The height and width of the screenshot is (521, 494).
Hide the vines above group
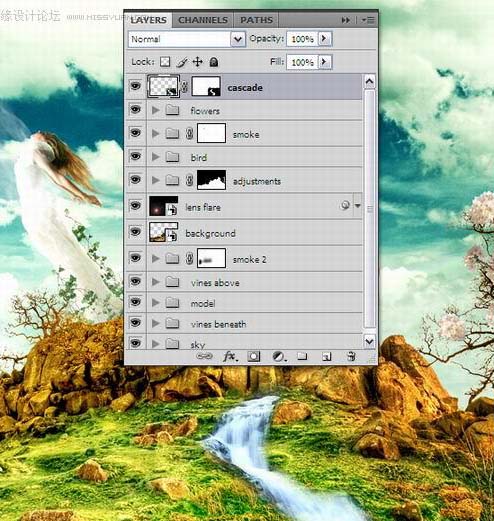135,281
